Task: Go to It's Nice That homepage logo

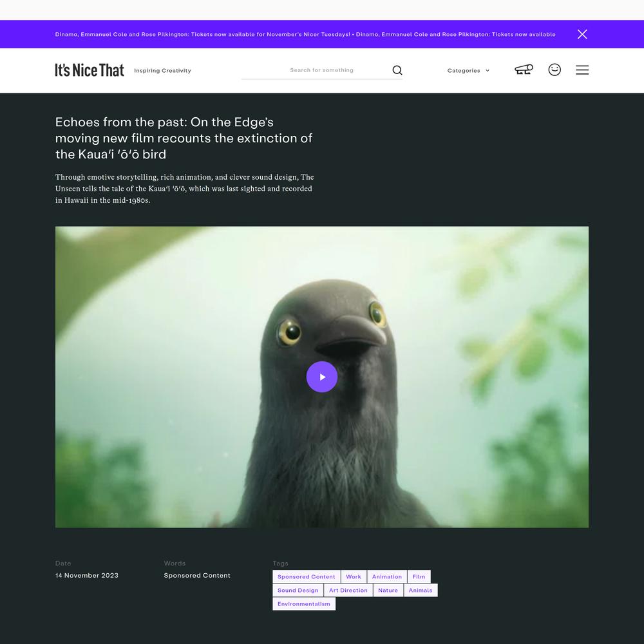Action: [90, 70]
